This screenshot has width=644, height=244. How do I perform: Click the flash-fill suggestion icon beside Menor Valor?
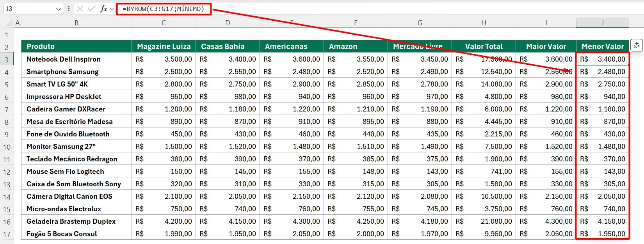click(x=637, y=45)
